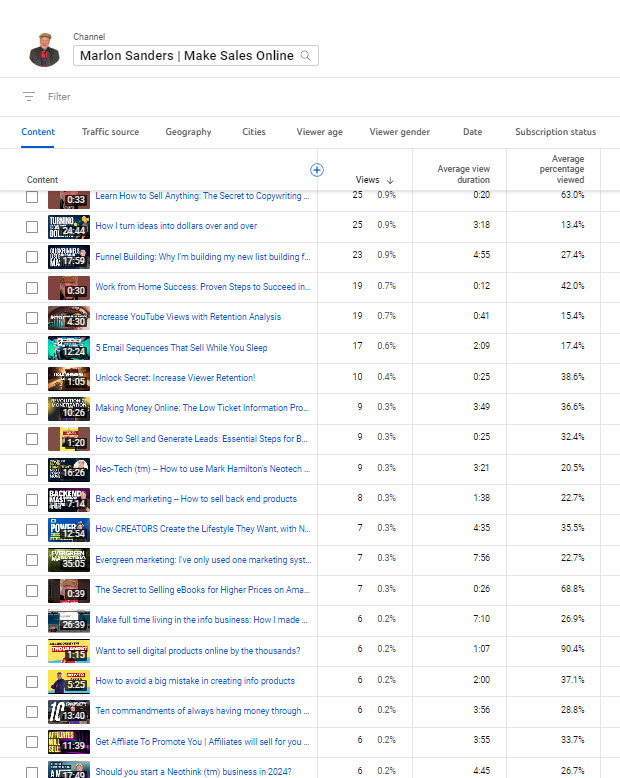Viewport: 620px width, 778px height.
Task: Click the Content column header label
Action: (x=42, y=180)
